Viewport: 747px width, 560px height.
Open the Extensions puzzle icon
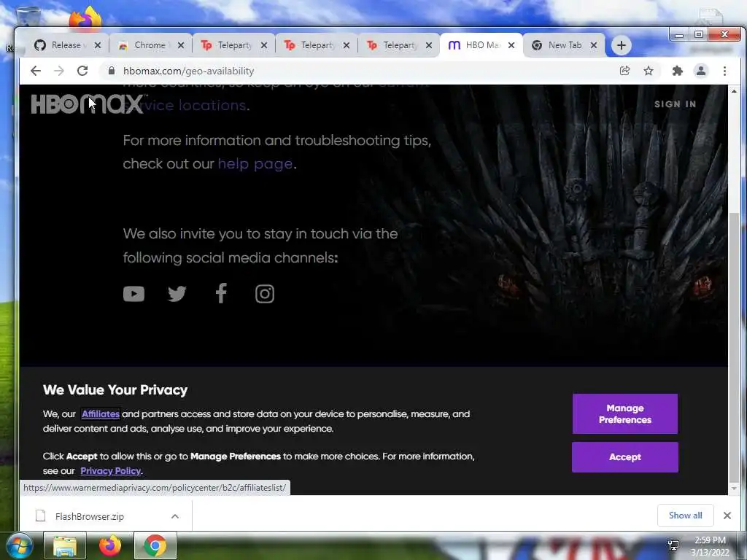pos(677,71)
